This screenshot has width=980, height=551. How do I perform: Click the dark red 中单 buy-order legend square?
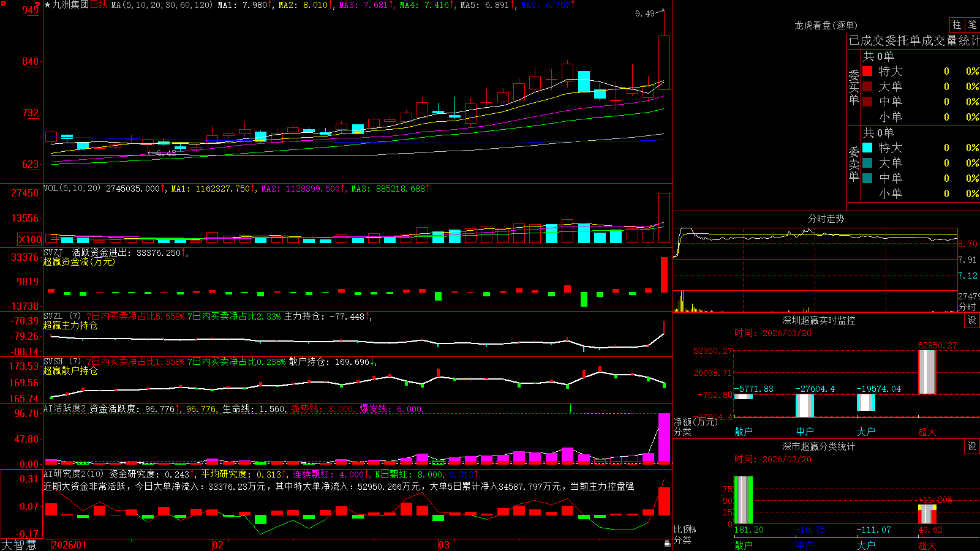tap(867, 102)
